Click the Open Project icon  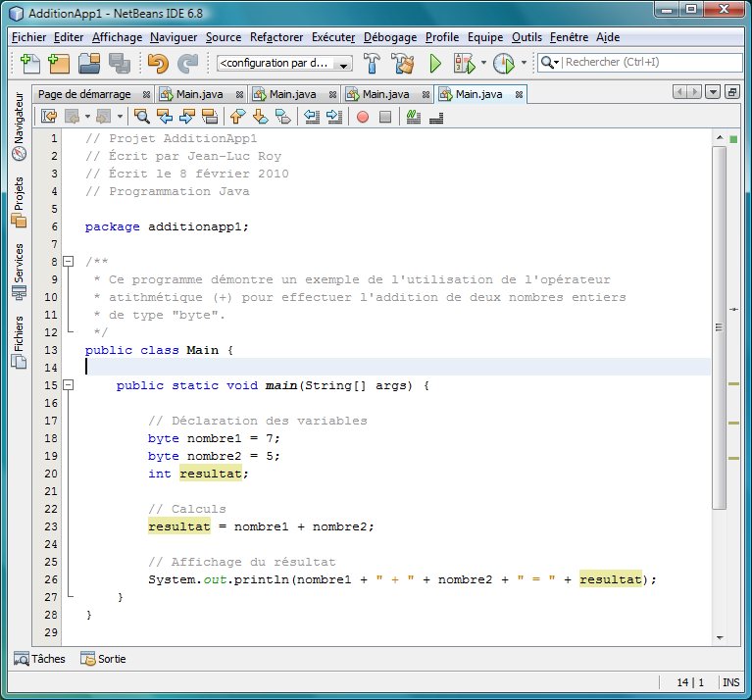(x=89, y=64)
